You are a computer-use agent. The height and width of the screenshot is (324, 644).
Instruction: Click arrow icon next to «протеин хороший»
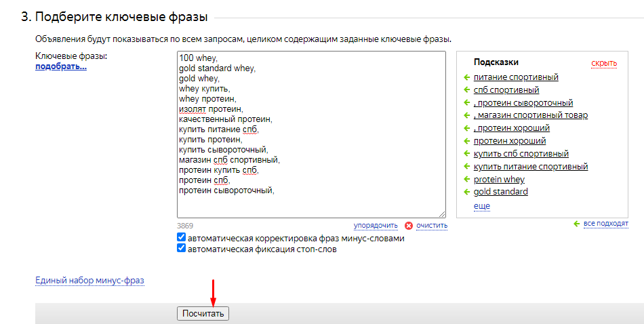tap(466, 141)
